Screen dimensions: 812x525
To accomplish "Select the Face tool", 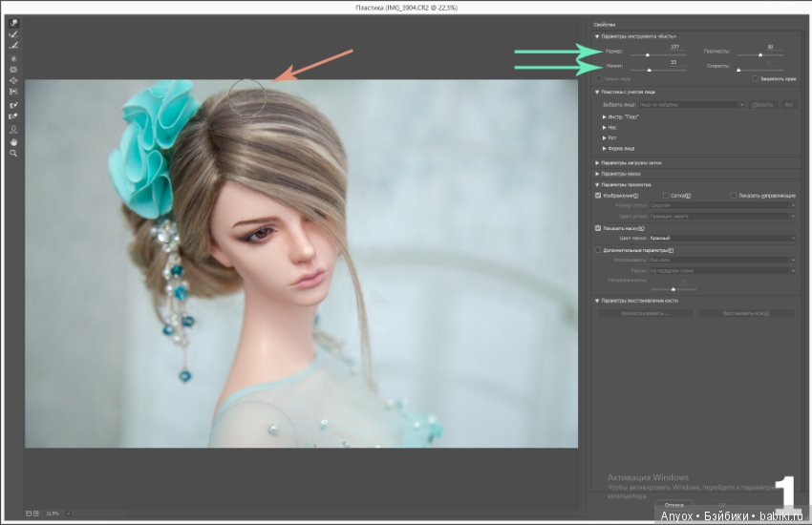I will click(x=13, y=129).
